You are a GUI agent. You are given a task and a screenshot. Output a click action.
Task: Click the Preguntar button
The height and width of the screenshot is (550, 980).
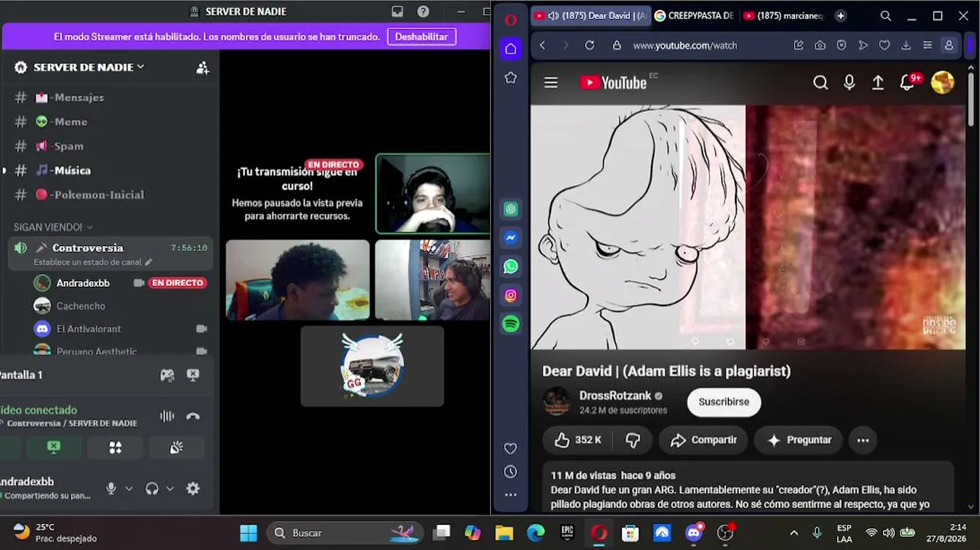[x=798, y=440]
